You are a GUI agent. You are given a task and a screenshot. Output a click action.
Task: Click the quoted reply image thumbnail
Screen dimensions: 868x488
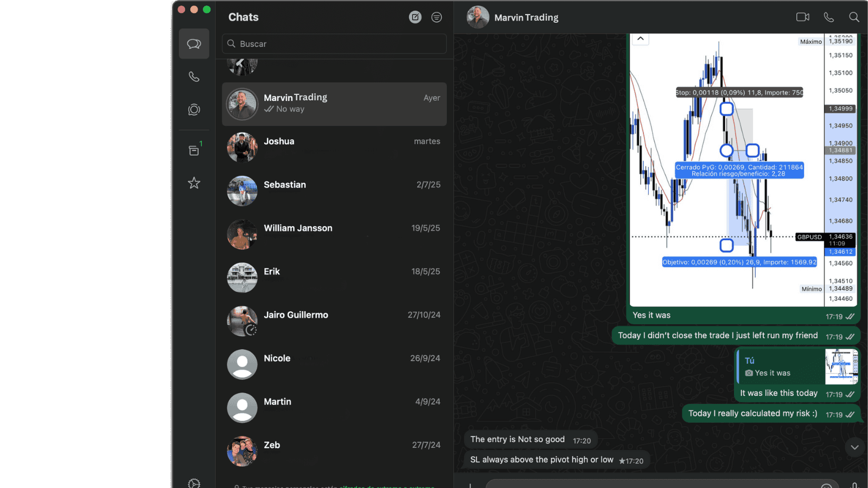click(841, 367)
